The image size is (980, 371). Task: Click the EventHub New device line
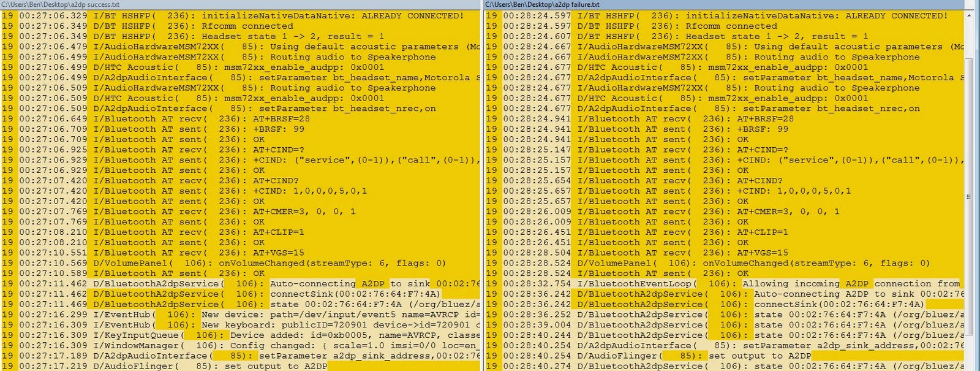(240, 315)
